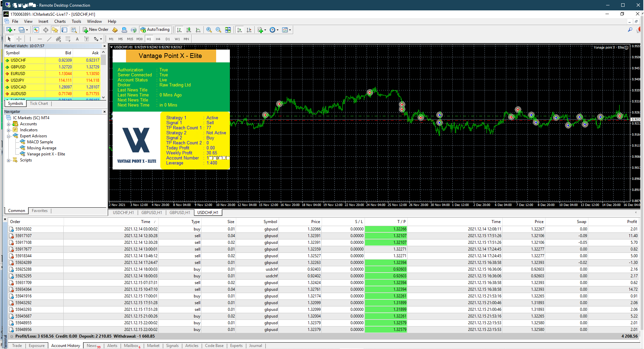Select the Equidistant Channel tool
This screenshot has height=349, width=644.
coord(58,39)
